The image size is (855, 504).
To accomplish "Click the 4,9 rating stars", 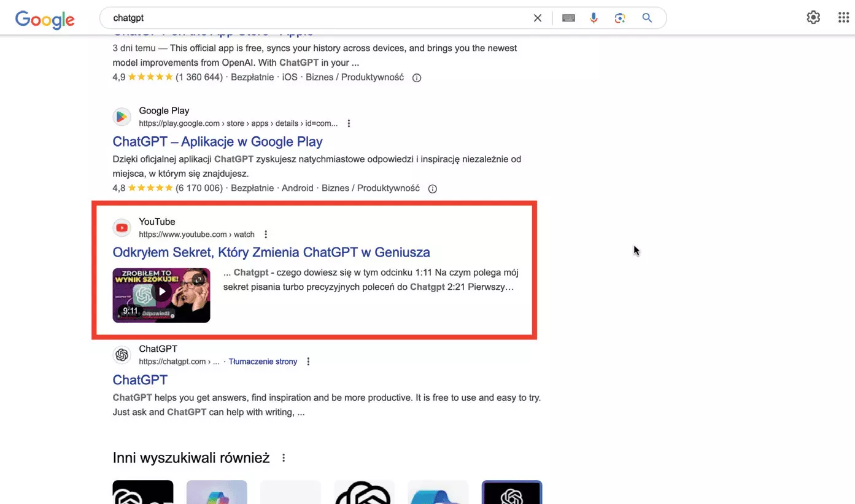I will tap(151, 77).
